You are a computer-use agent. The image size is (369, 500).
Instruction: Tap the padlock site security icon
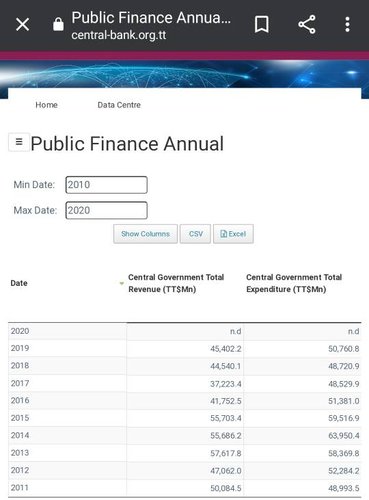coord(58,24)
